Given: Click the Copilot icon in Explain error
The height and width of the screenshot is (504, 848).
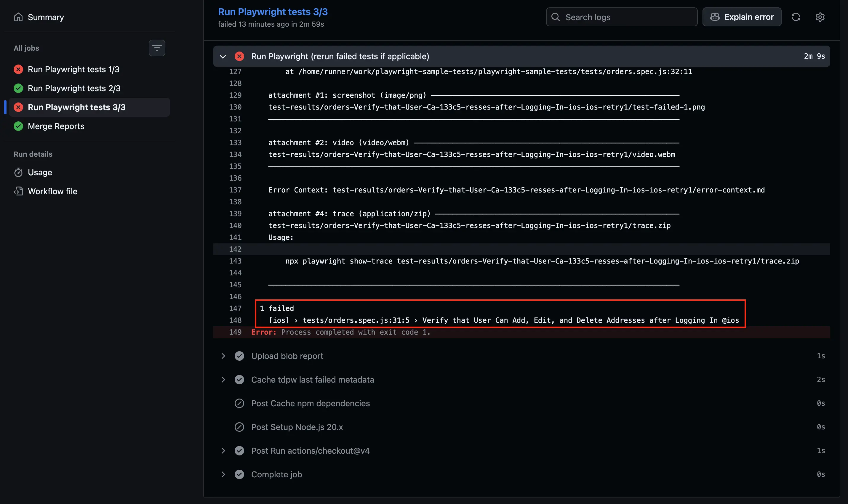Looking at the screenshot, I should click(x=715, y=17).
